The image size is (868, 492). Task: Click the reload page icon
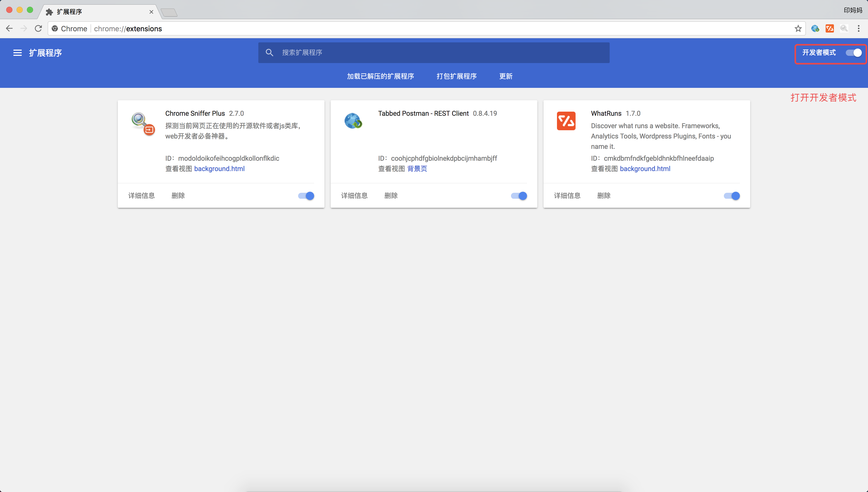[x=38, y=28]
